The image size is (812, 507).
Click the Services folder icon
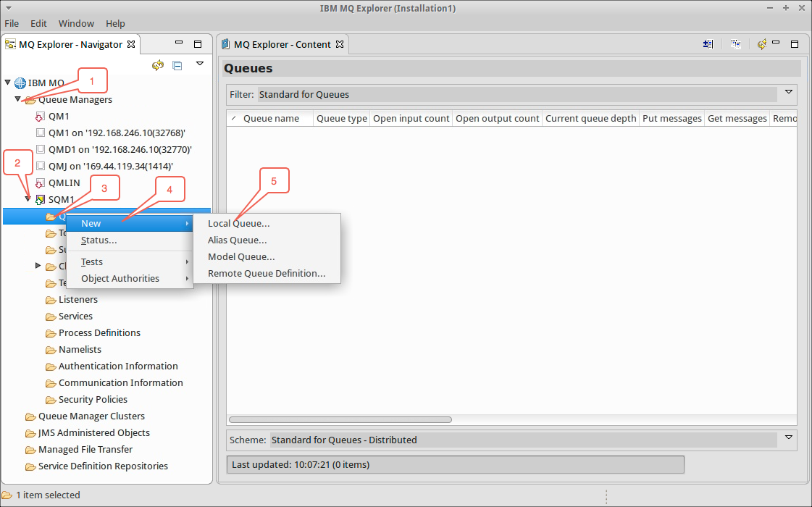[51, 317]
